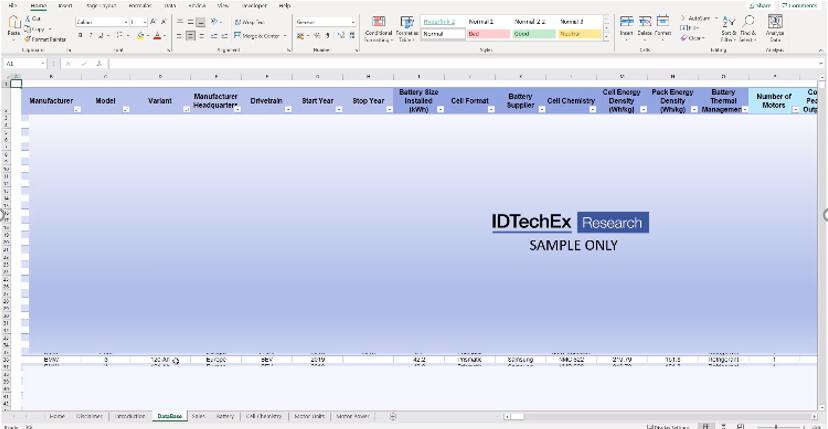Click the Orientation icon
This screenshot has height=429, width=828.
point(214,22)
